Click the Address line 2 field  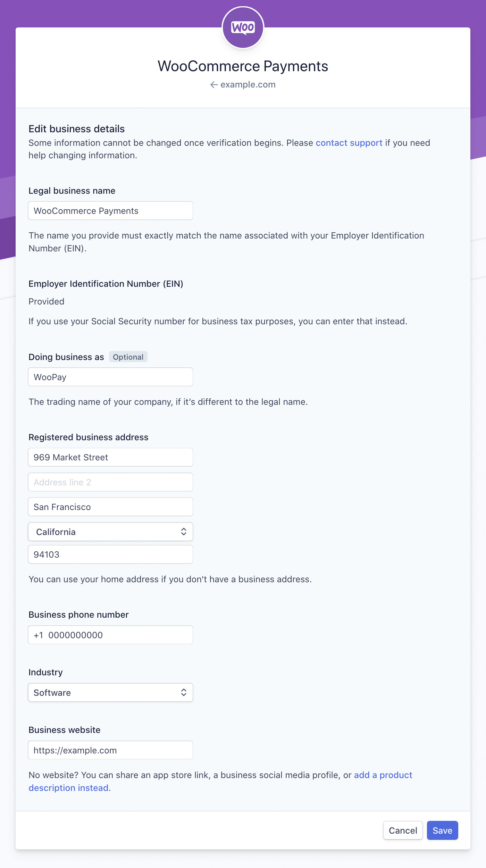pyautogui.click(x=110, y=482)
